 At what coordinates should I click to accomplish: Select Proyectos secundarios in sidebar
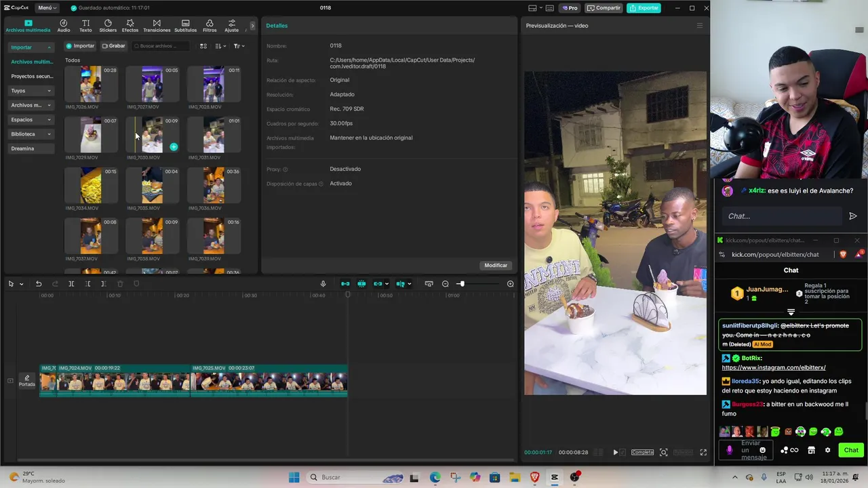31,77
